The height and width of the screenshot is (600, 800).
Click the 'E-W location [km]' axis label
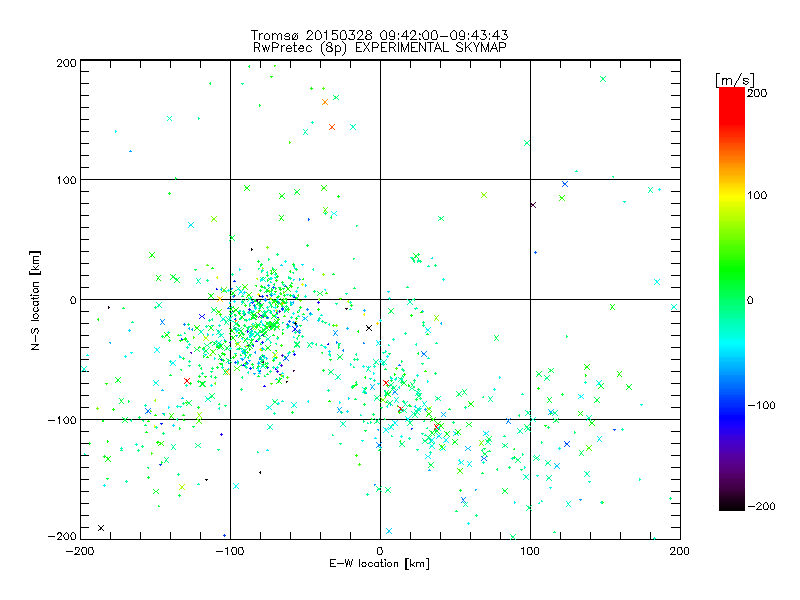click(x=379, y=563)
